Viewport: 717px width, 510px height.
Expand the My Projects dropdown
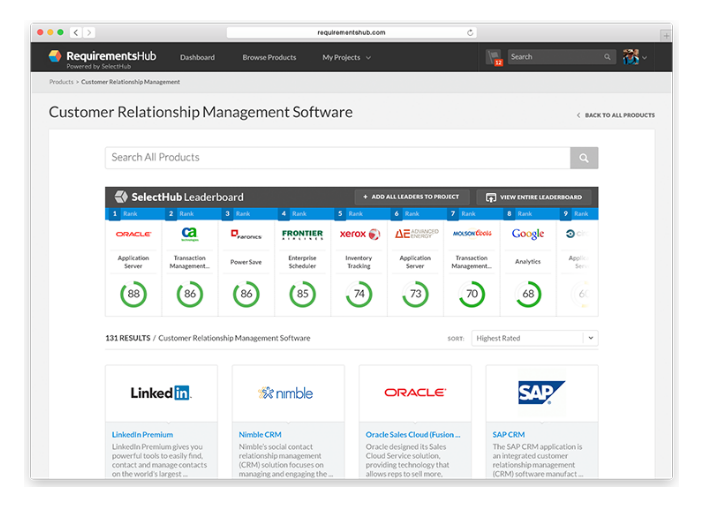(347, 58)
